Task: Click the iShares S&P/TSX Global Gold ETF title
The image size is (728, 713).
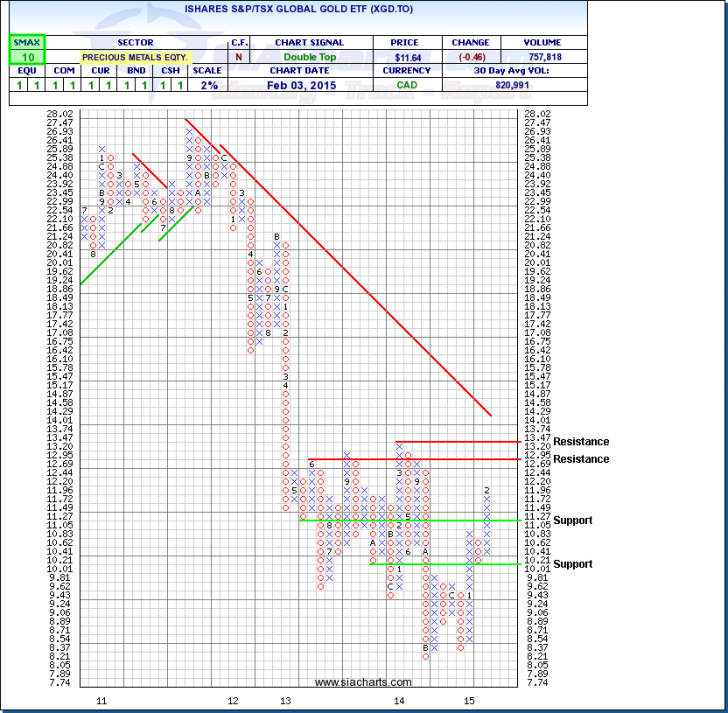Action: 363,12
